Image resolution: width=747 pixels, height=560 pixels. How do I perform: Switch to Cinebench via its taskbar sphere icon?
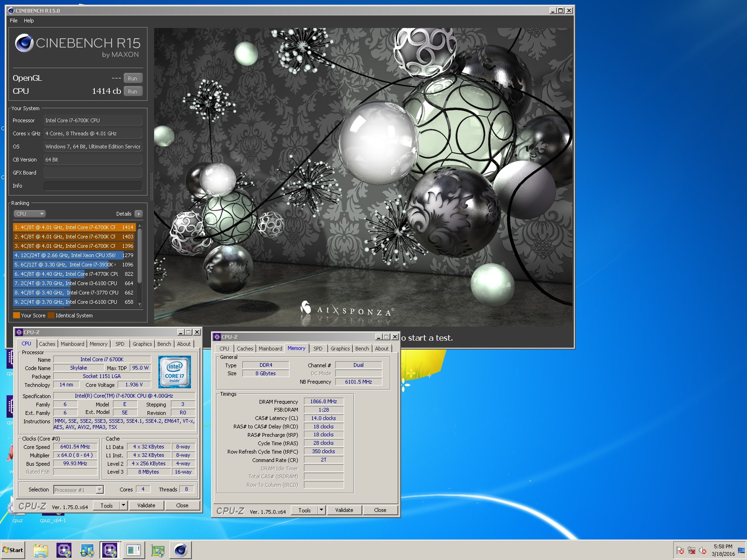(181, 550)
